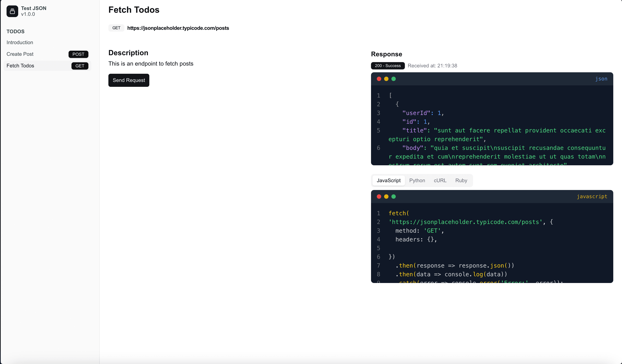Switch to the cURL code tab
This screenshot has width=622, height=364.
[440, 180]
